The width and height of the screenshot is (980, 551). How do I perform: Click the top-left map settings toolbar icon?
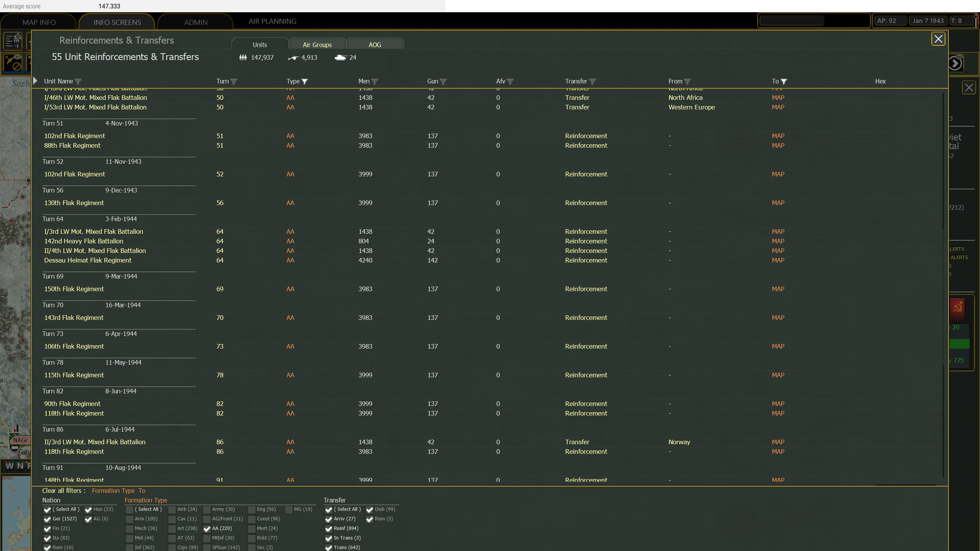click(13, 41)
